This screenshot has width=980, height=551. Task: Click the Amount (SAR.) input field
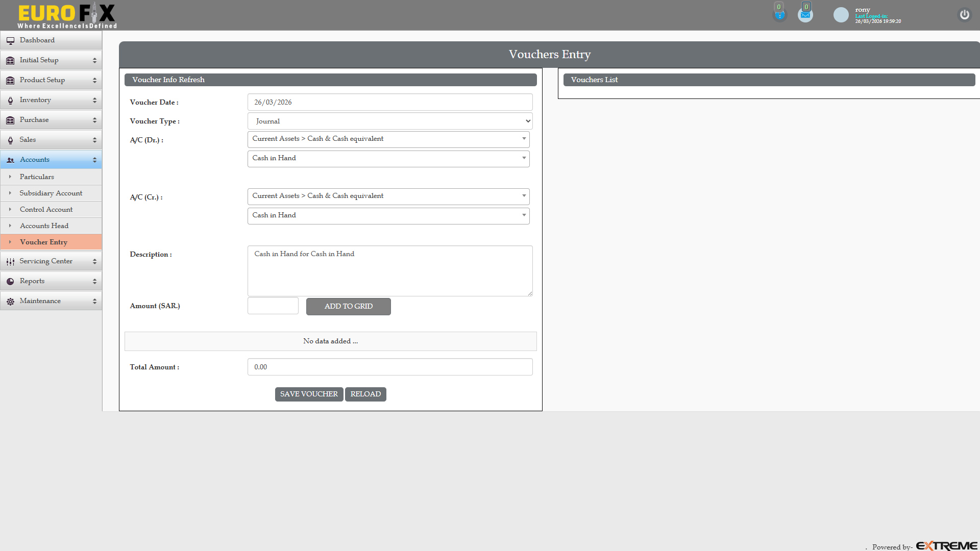tap(273, 306)
